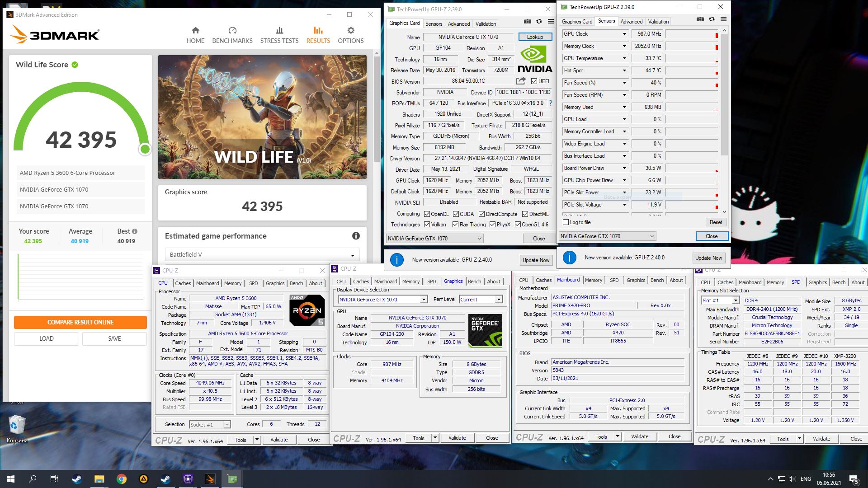The width and height of the screenshot is (868, 488).
Task: Open Perf Level Current dropdown
Action: pyautogui.click(x=481, y=300)
